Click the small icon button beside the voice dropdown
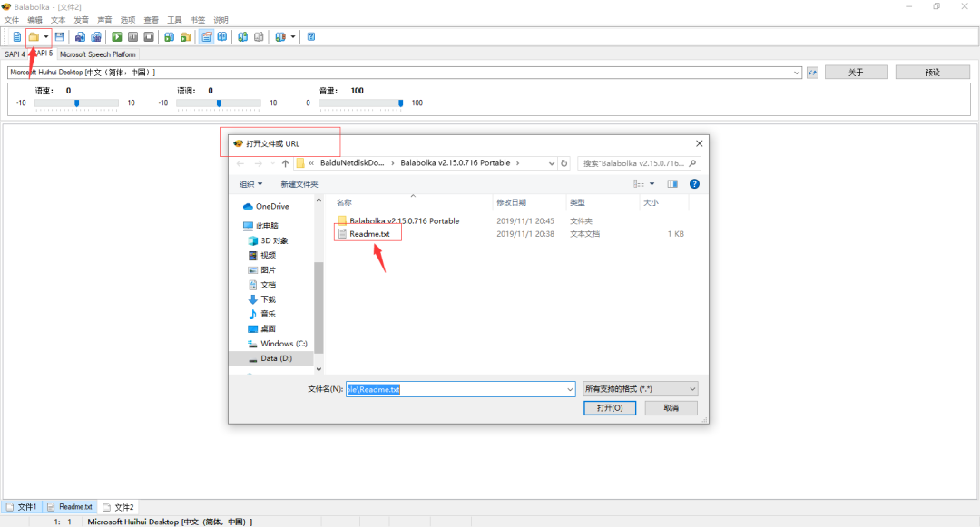980x527 pixels. 812,73
